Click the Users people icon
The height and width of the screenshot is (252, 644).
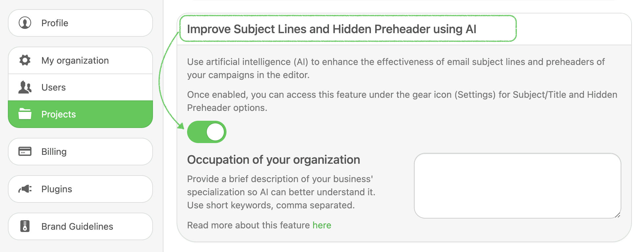coord(25,87)
